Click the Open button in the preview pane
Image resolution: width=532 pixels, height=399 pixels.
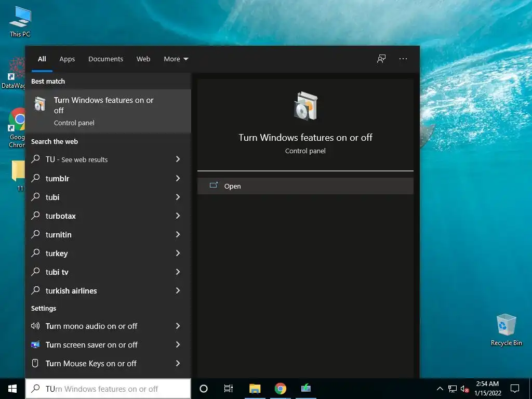(x=305, y=186)
